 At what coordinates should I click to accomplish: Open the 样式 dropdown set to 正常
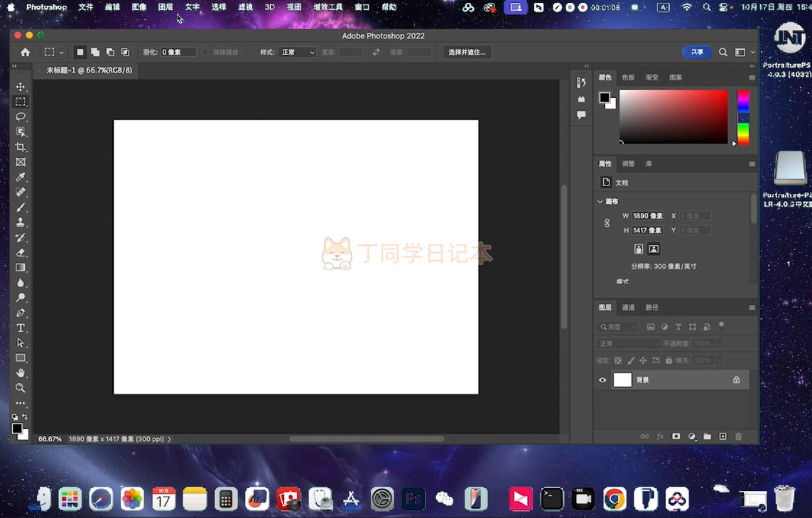click(297, 53)
